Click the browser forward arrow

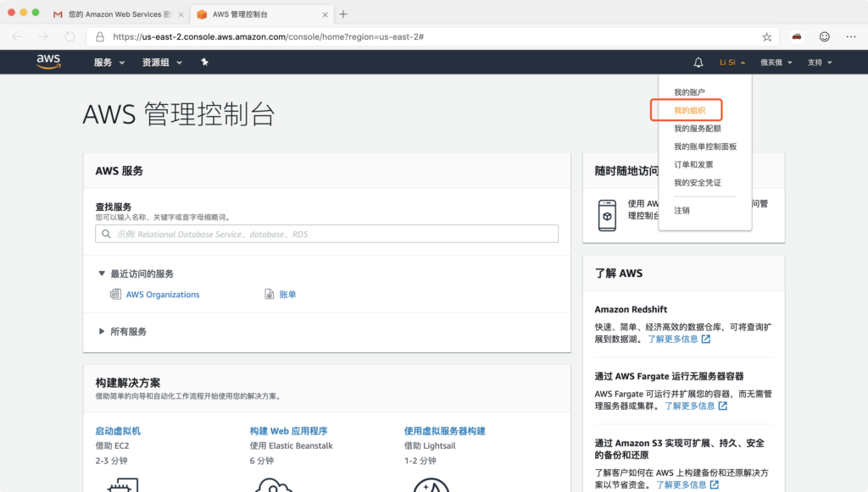coord(43,36)
